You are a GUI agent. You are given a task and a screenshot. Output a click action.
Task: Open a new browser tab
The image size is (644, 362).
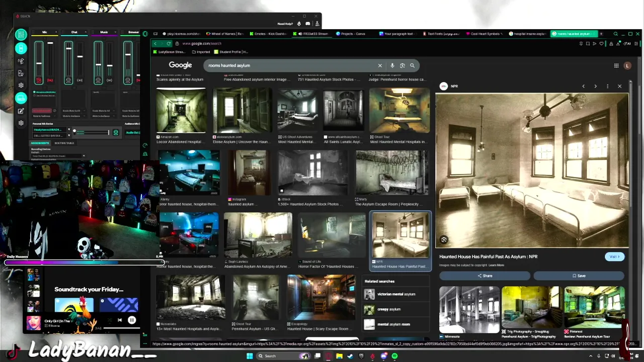coord(601,34)
